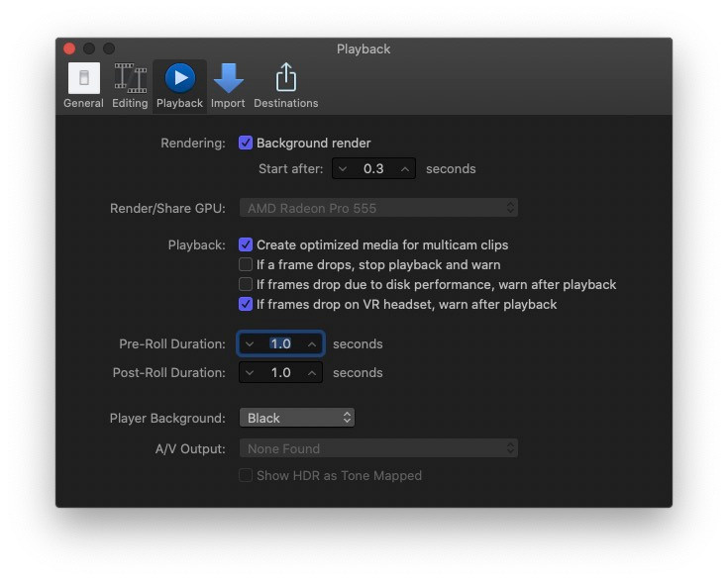Decrease the Pre-Roll Duration value

(x=250, y=343)
